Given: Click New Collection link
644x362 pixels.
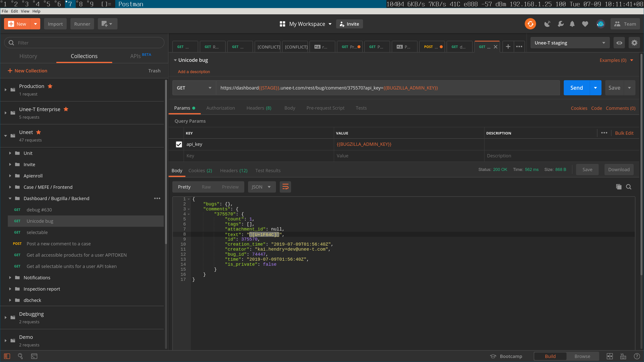Looking at the screenshot, I should click(x=27, y=71).
